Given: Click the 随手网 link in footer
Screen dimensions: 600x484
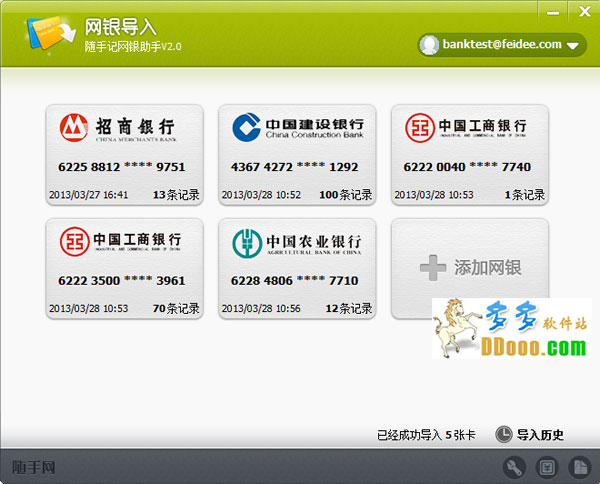Looking at the screenshot, I should [34, 467].
